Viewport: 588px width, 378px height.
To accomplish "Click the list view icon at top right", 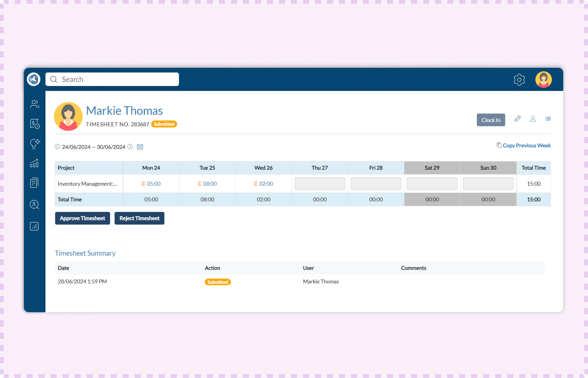I will click(x=548, y=119).
